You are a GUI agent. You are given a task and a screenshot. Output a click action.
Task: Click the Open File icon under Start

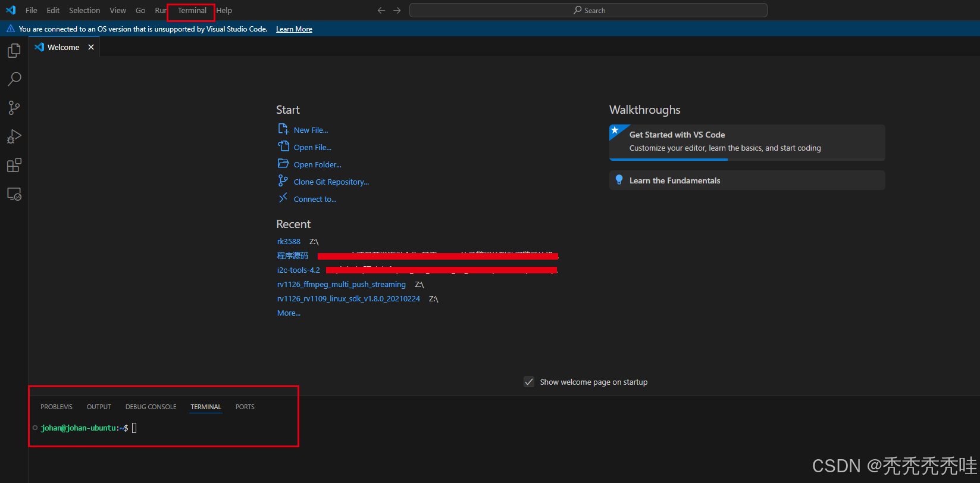point(283,147)
